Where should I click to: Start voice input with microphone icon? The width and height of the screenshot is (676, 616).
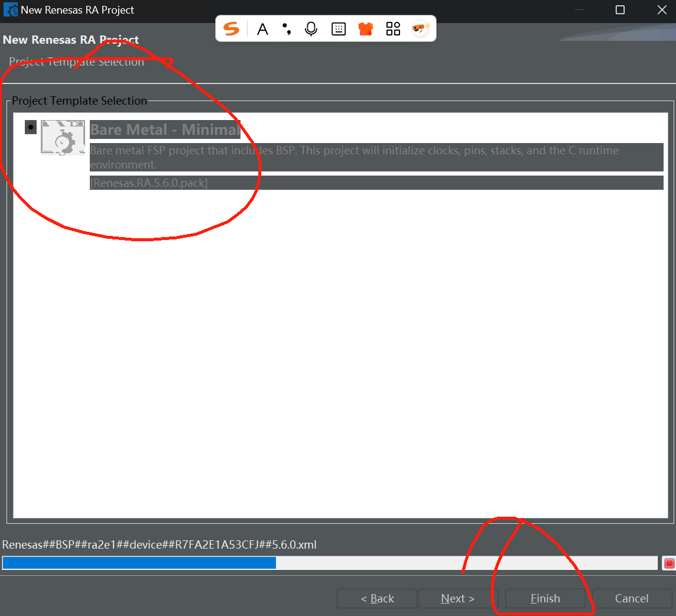311,29
